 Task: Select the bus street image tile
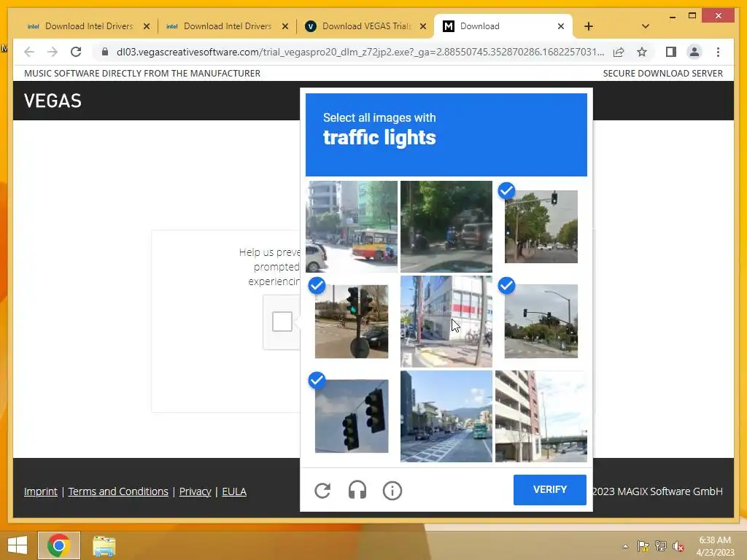352,227
